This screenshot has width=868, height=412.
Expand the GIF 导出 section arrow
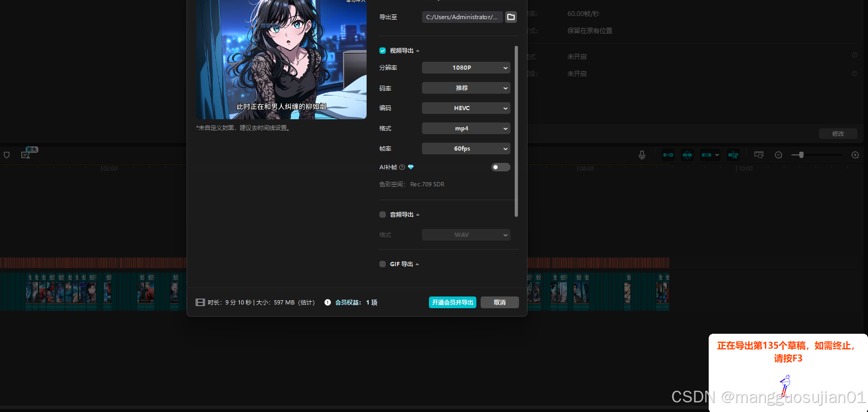(x=417, y=265)
